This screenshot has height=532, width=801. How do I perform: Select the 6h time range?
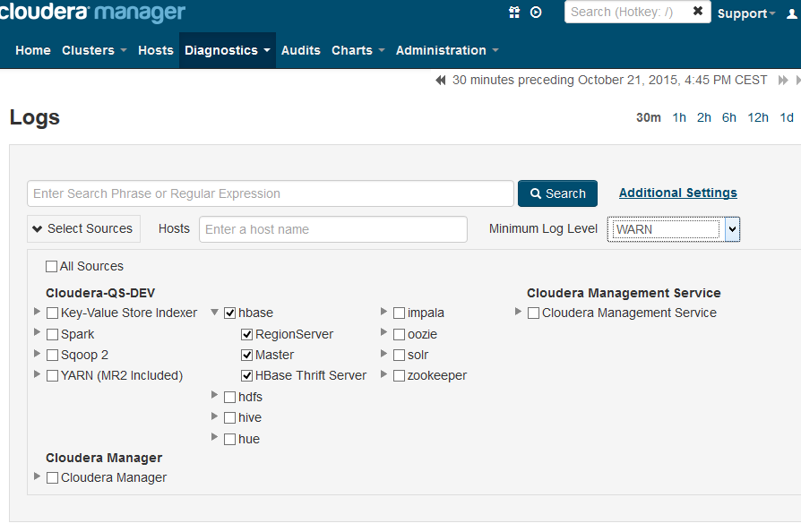coord(729,118)
